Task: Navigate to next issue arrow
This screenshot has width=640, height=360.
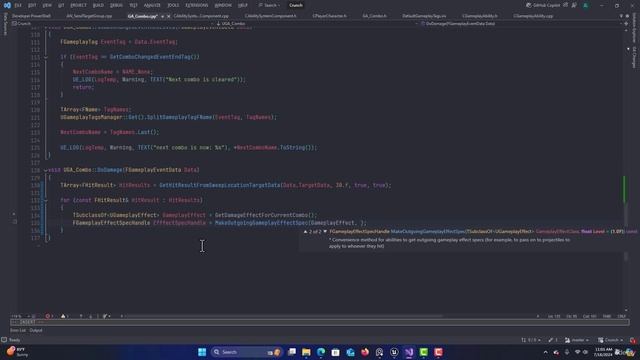Action: pyautogui.click(x=90, y=316)
